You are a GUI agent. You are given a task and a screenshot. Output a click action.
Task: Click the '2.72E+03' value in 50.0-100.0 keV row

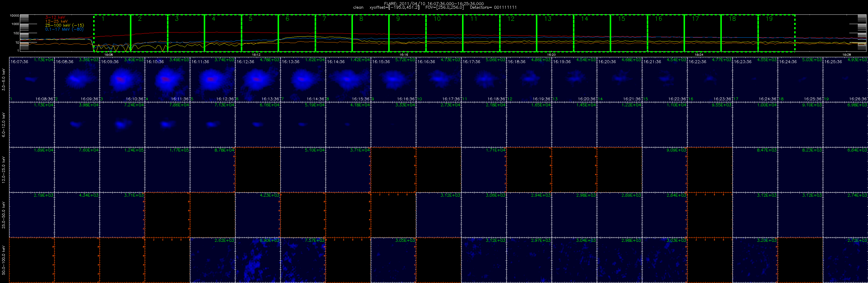point(857,240)
